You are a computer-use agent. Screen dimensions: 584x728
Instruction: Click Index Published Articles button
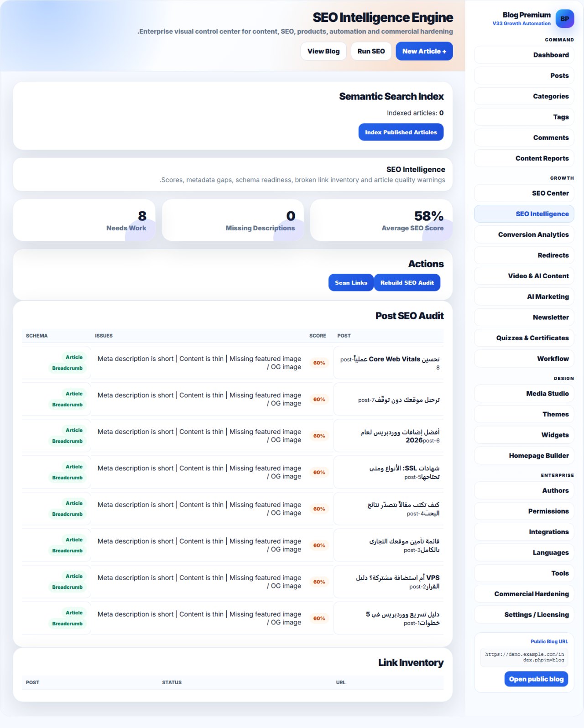401,132
